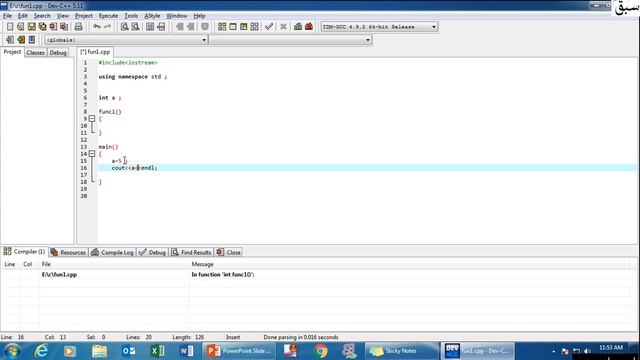Click the Goto Function toolbar icon
Viewport: 640px width, 360px height.
(x=150, y=27)
